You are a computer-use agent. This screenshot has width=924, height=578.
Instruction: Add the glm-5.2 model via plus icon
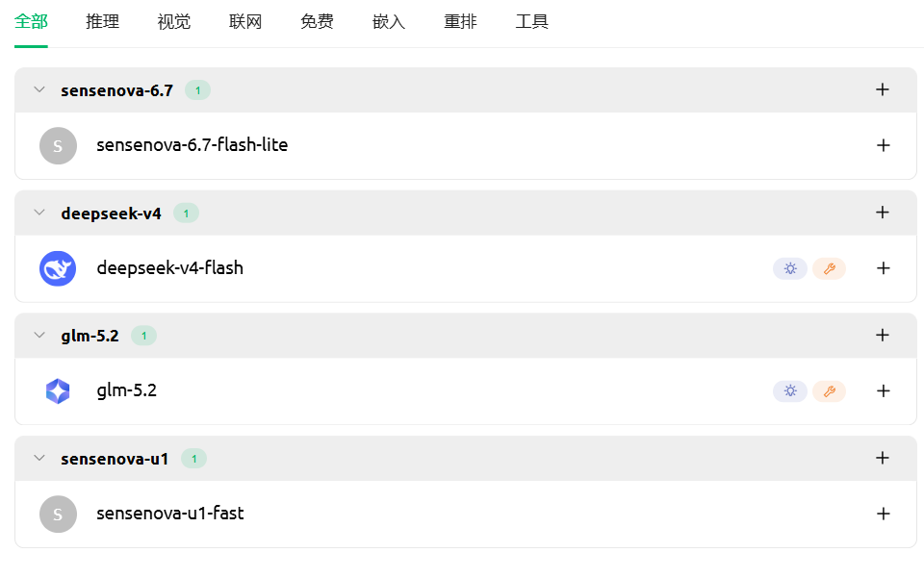(883, 390)
